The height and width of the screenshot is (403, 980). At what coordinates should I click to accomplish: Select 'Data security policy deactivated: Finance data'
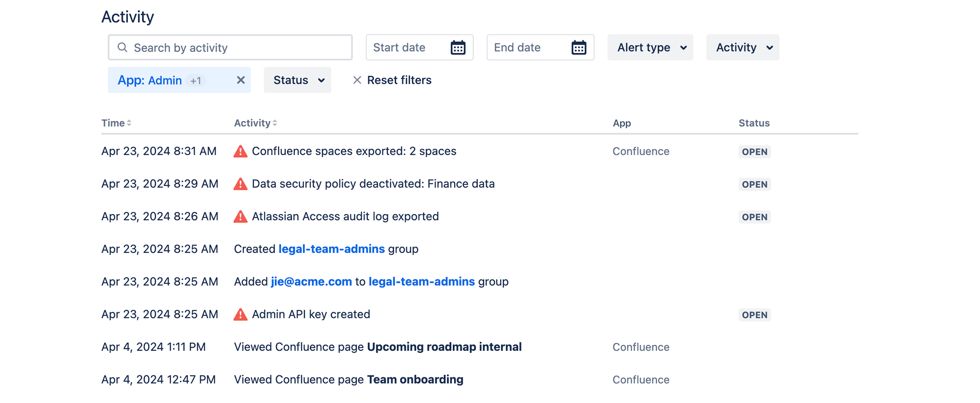click(373, 184)
